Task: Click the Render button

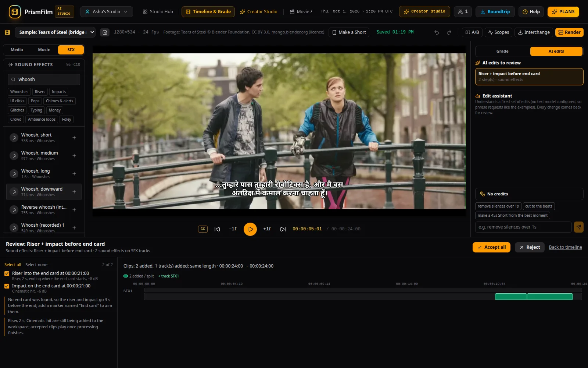Action: (569, 32)
